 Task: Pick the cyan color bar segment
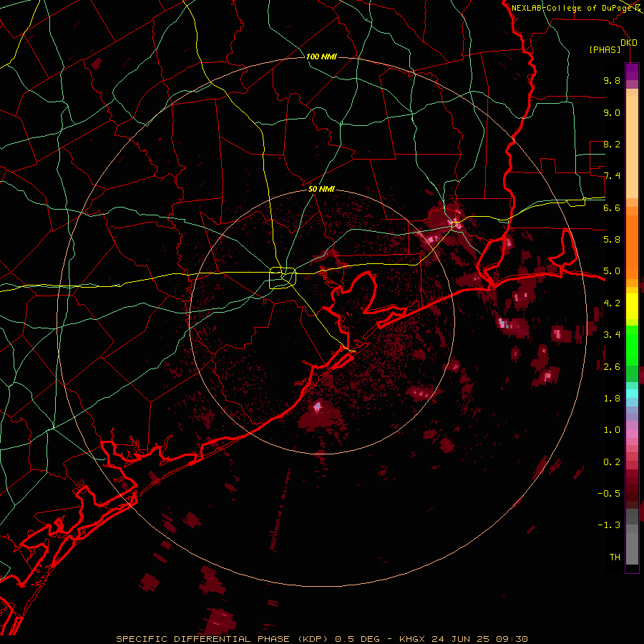[x=632, y=393]
